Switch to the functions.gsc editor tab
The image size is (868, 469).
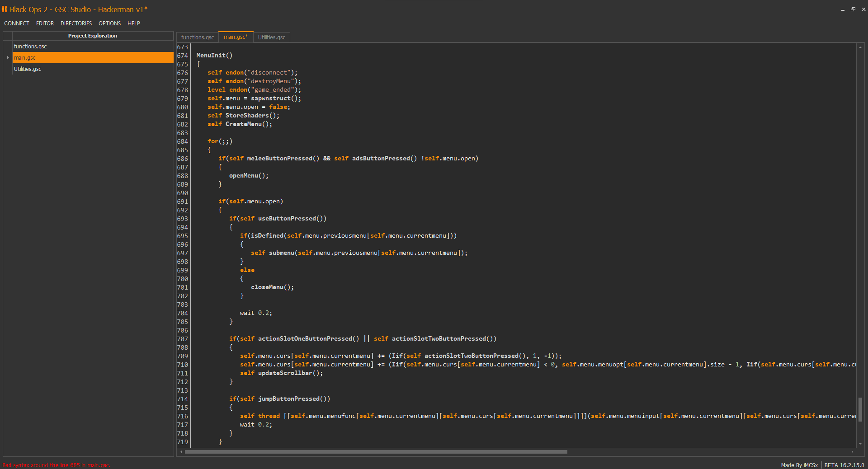[197, 38]
